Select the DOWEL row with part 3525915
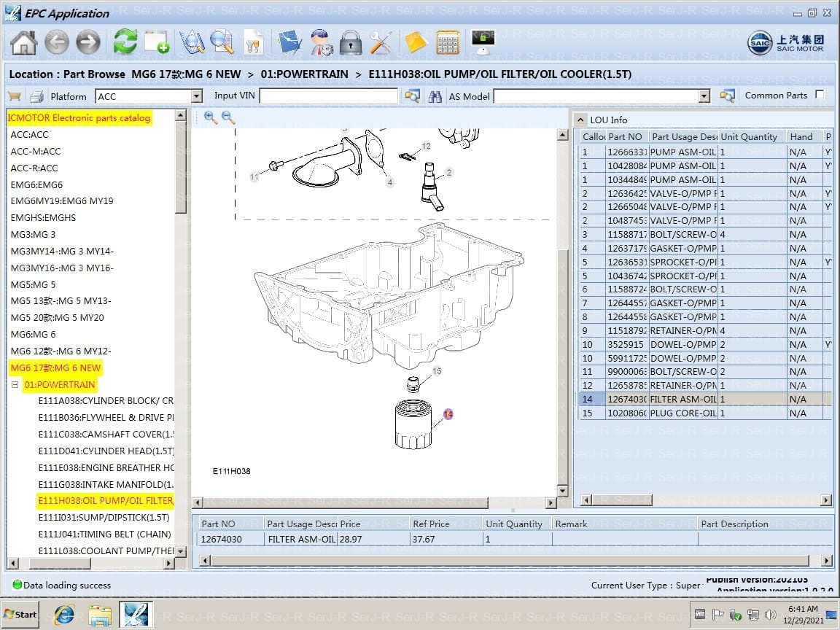This screenshot has height=630, width=840. point(706,344)
